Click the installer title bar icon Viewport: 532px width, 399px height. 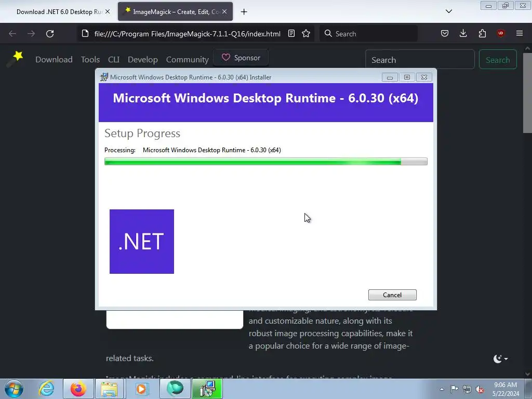[x=104, y=77]
